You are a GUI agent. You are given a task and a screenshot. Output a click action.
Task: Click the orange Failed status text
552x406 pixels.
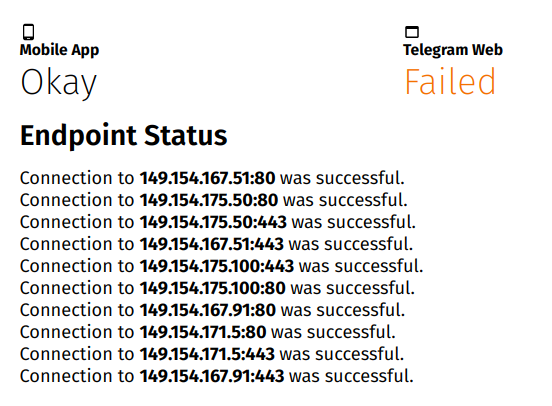pos(450,81)
